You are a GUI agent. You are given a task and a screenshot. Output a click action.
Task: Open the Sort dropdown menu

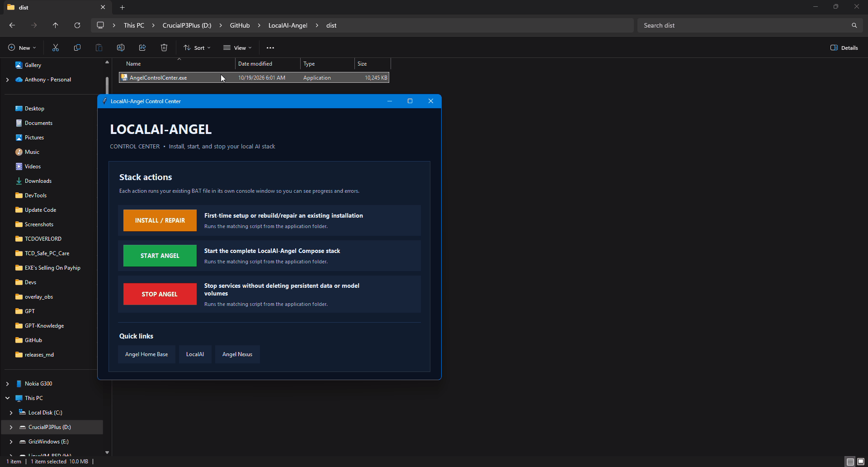197,48
